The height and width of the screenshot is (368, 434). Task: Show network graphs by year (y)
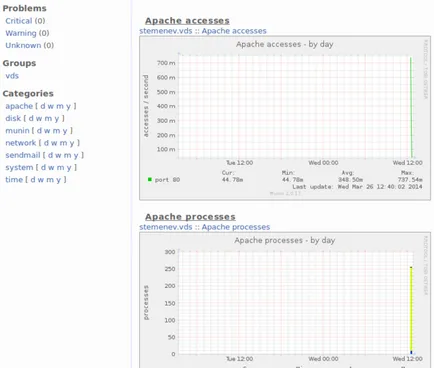[72, 143]
